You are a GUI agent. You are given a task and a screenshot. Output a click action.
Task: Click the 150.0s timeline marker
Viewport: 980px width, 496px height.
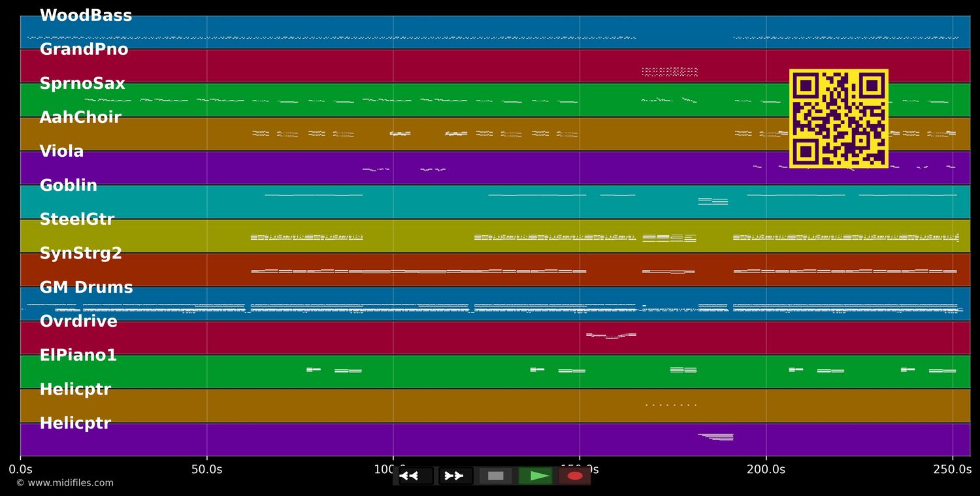pos(578,469)
